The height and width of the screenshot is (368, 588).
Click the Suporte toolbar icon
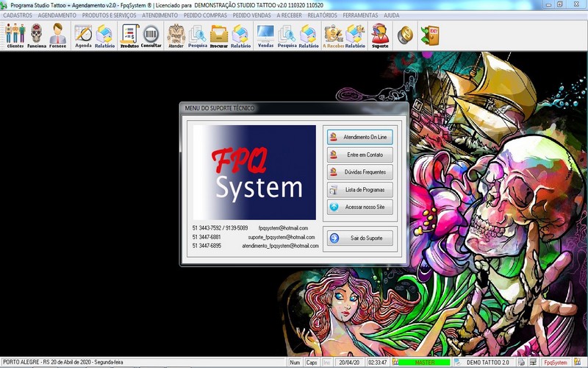pyautogui.click(x=380, y=35)
